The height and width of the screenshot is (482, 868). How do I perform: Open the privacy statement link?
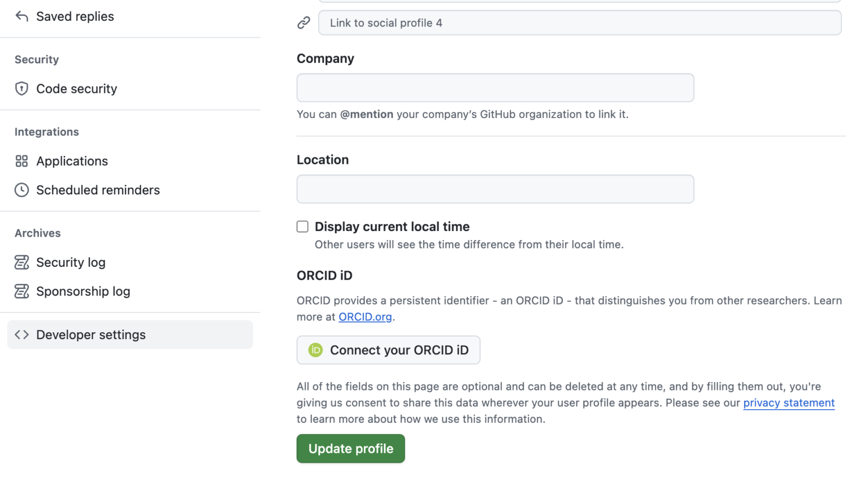788,403
